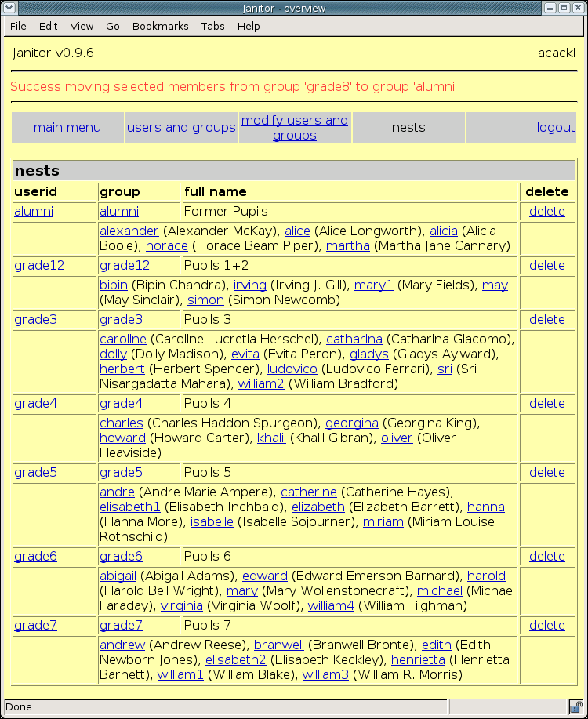The height and width of the screenshot is (719, 588).
Task: Click the logout link
Action: 555,128
